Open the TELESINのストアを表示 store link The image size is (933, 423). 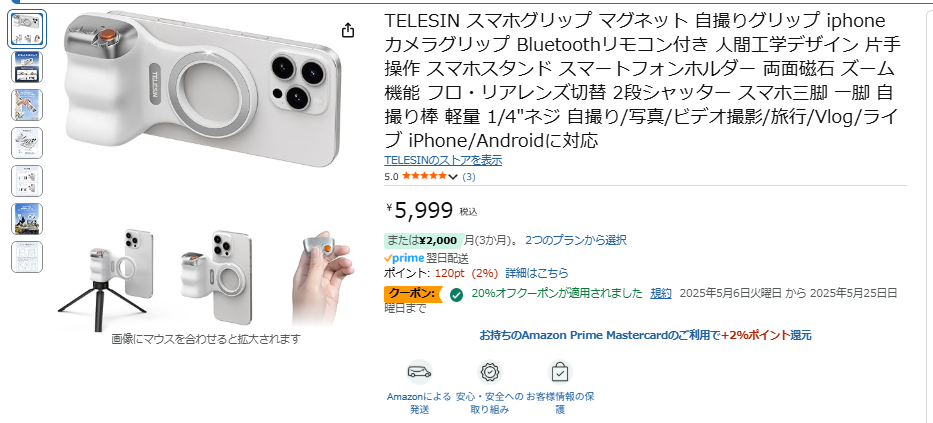(443, 160)
